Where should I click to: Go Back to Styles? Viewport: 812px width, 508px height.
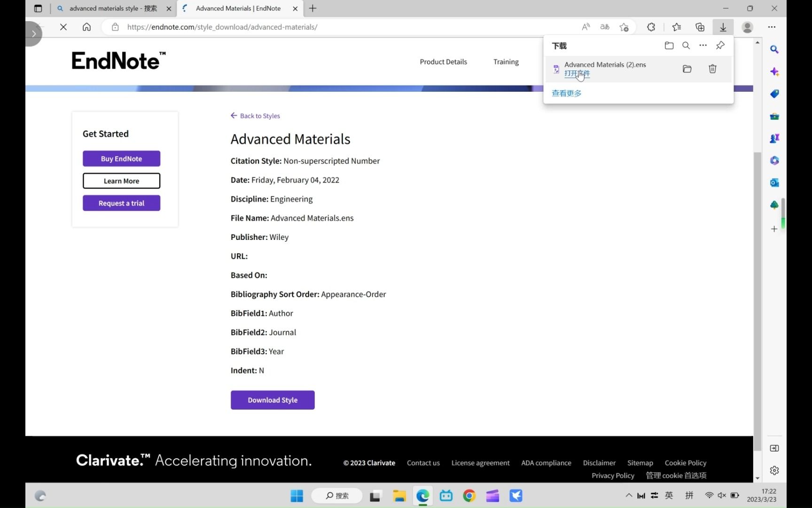[x=255, y=116]
